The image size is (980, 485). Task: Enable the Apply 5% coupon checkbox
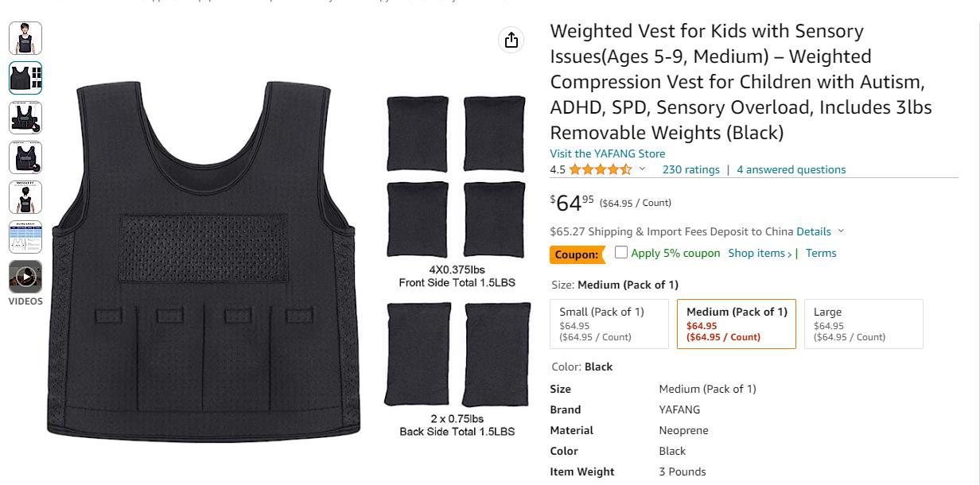(x=621, y=252)
